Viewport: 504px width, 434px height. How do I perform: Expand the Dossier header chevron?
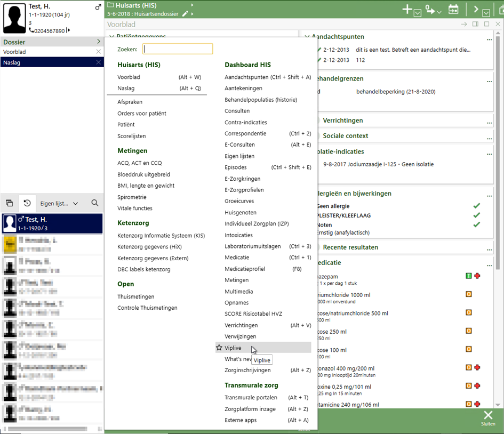(x=98, y=42)
